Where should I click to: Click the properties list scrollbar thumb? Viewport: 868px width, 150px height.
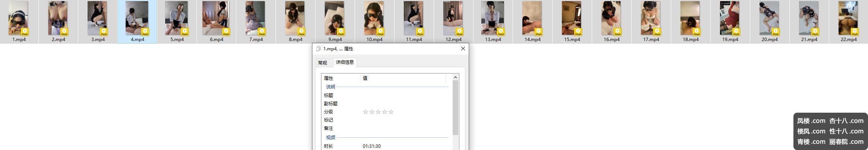455,107
